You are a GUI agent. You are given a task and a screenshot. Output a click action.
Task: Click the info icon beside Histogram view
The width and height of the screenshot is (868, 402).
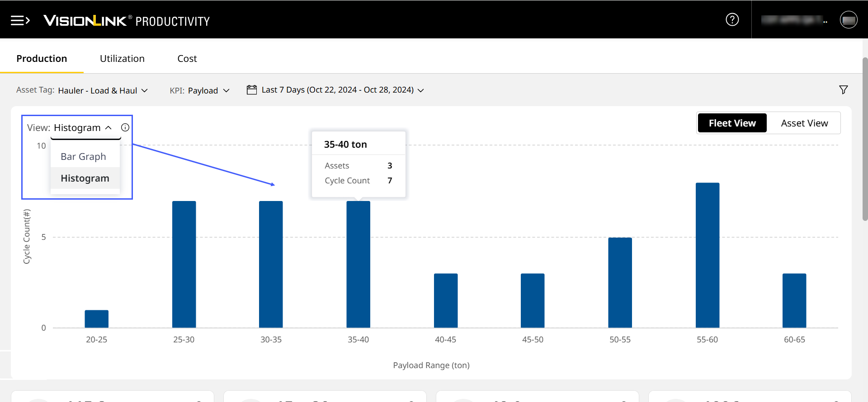point(125,127)
